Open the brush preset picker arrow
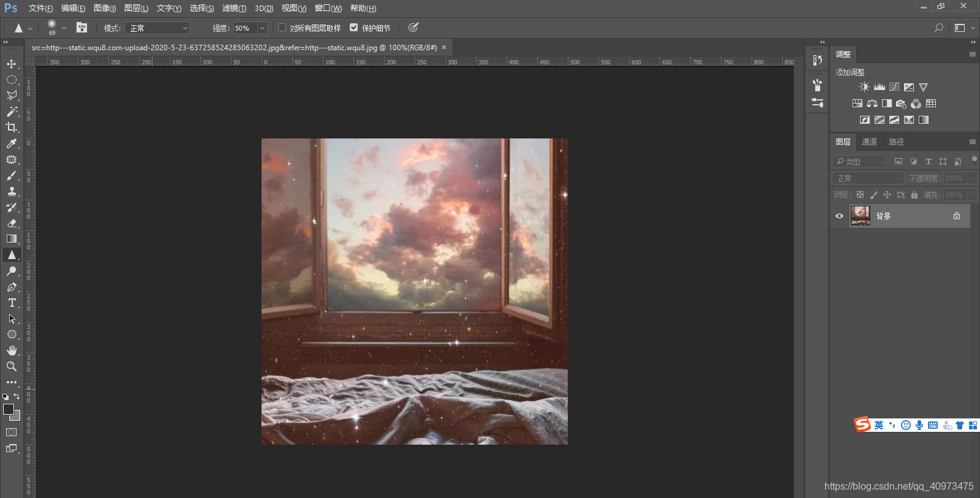 (64, 28)
